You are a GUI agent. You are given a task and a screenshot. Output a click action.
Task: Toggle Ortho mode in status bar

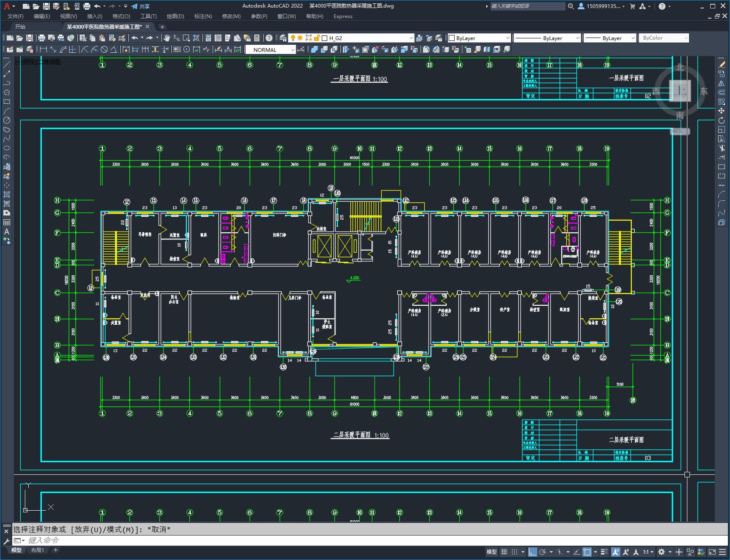(533, 552)
